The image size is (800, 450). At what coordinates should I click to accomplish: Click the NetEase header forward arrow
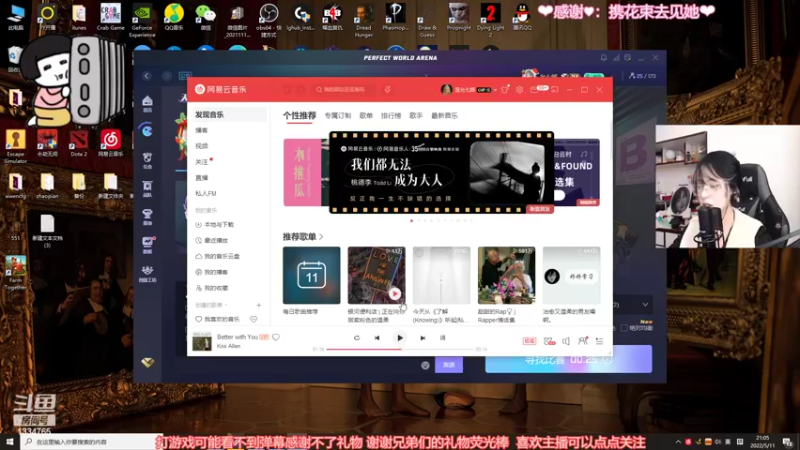tap(301, 89)
